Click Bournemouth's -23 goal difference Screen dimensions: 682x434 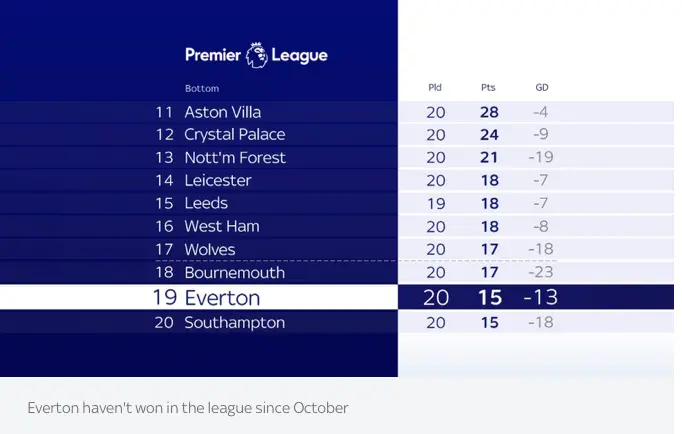point(541,272)
